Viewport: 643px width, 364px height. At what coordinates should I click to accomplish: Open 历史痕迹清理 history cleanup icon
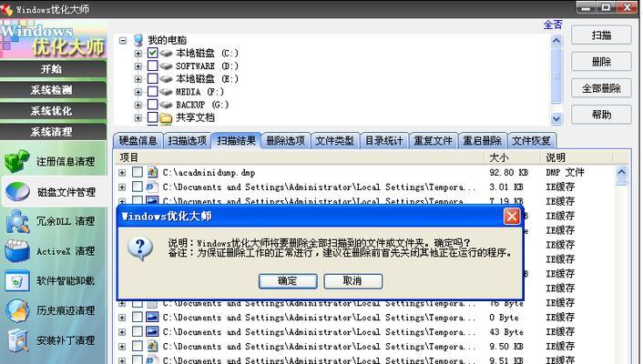(17, 310)
